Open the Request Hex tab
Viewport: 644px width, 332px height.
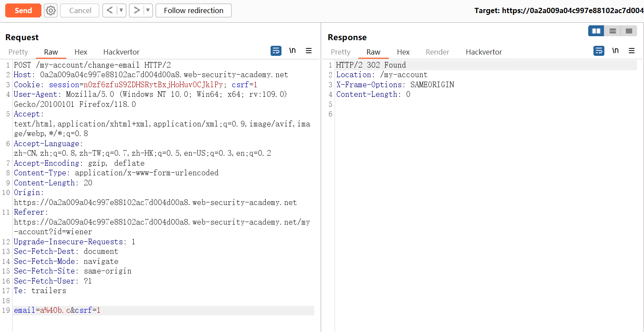click(81, 52)
